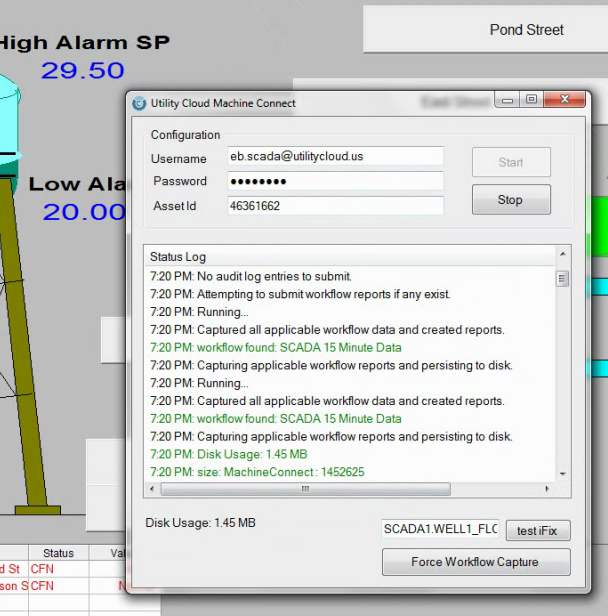Open the Pond Street station button
The width and height of the screenshot is (608, 616).
[x=526, y=30]
